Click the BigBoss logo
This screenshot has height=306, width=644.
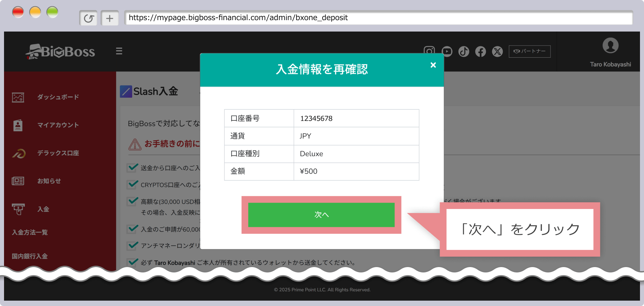(60, 52)
